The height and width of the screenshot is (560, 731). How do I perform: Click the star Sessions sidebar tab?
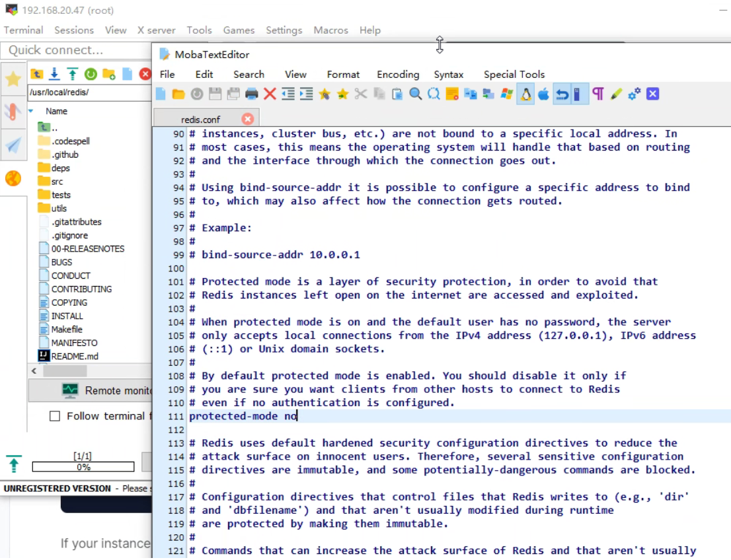13,79
